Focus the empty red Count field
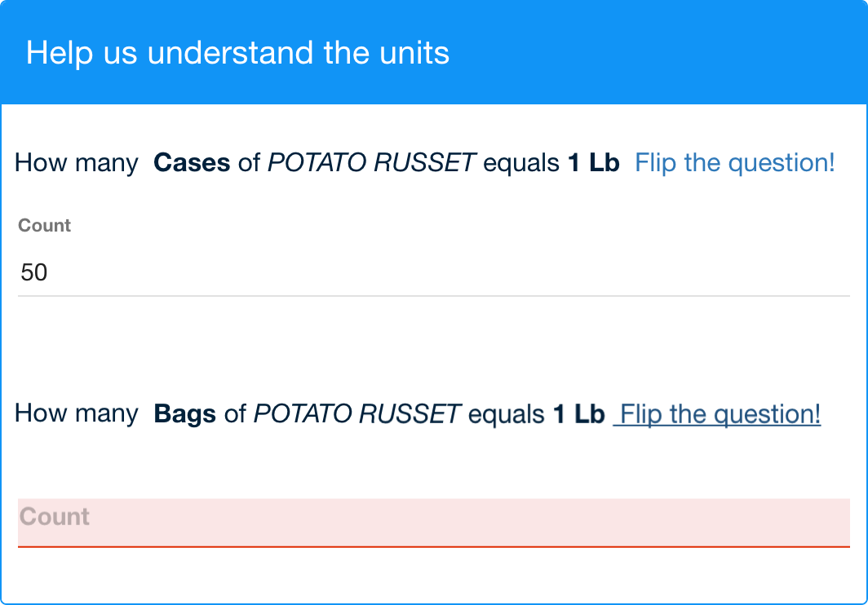 click(x=433, y=522)
